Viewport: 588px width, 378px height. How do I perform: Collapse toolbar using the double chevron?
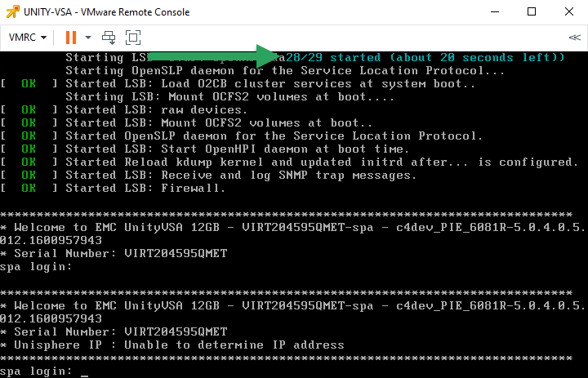(574, 38)
